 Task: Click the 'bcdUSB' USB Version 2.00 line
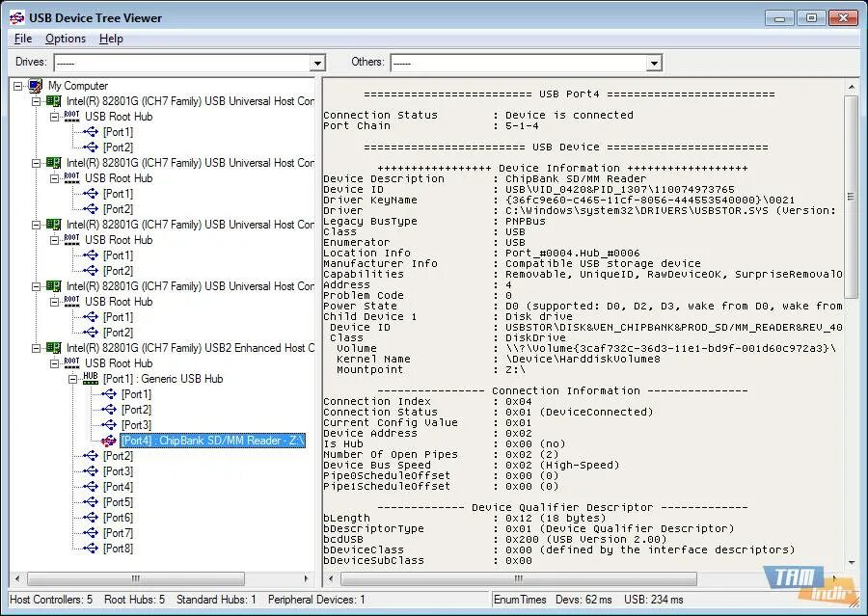495,540
